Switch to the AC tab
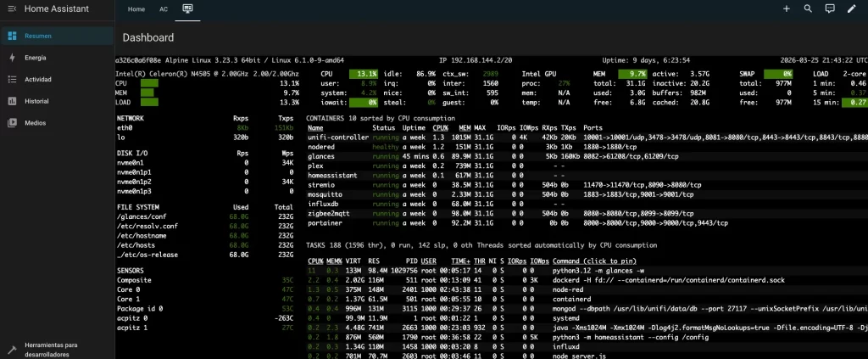Viewport: 868px width, 359px height. point(163,8)
